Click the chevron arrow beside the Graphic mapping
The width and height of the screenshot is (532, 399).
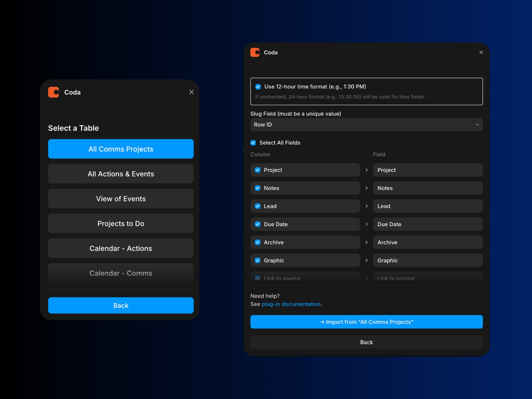click(x=367, y=260)
